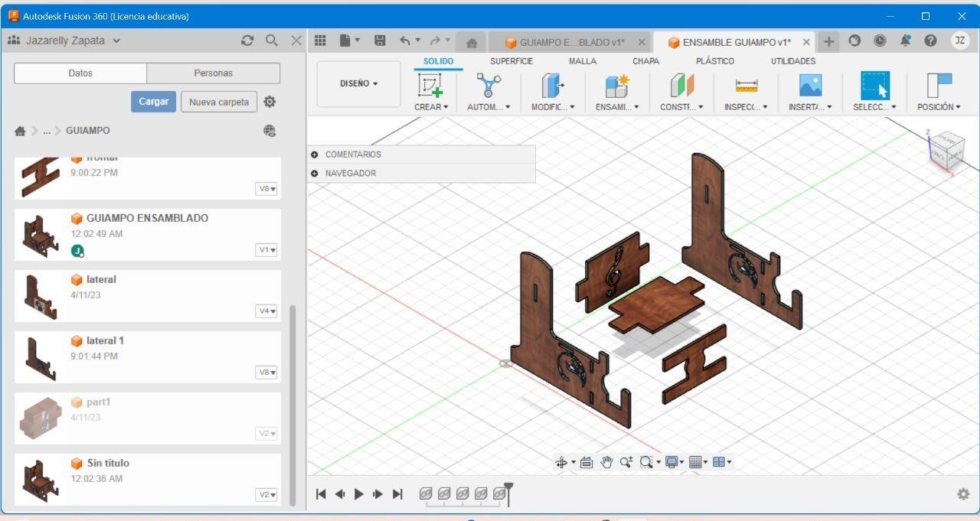The image size is (980, 521).
Task: Jump to the timeline beginning
Action: [322, 494]
